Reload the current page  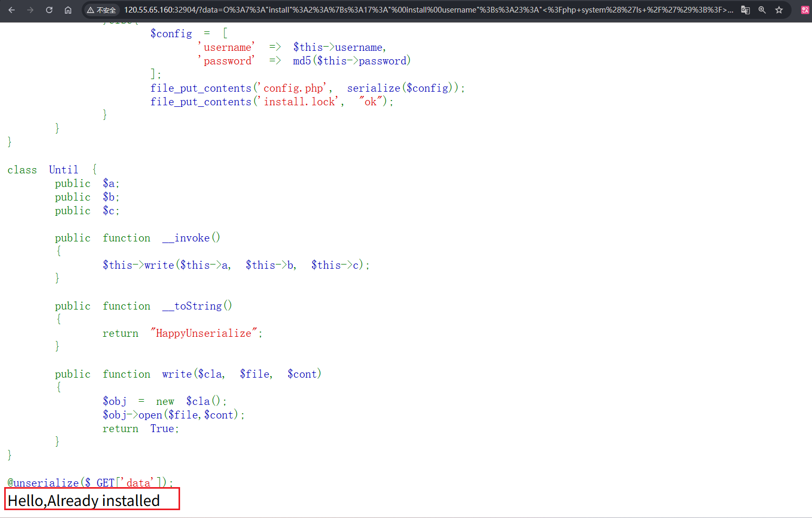(x=49, y=10)
